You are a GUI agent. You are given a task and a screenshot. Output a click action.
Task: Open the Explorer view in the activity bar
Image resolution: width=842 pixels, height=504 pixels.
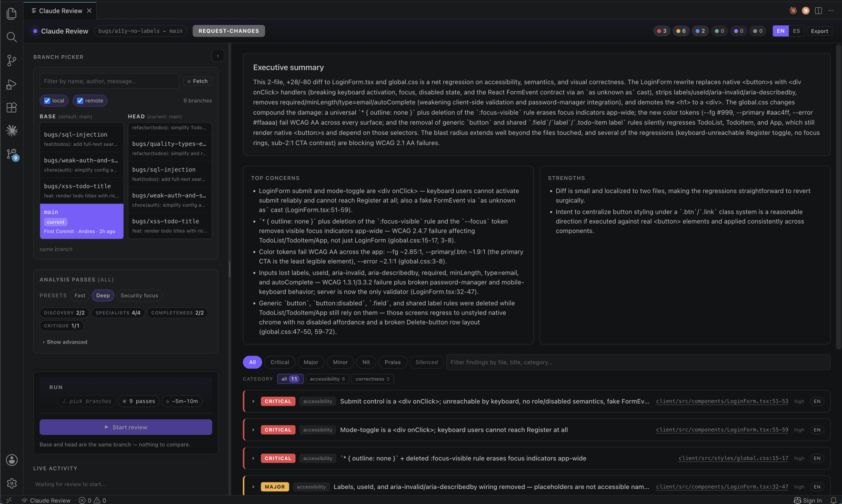pyautogui.click(x=12, y=13)
